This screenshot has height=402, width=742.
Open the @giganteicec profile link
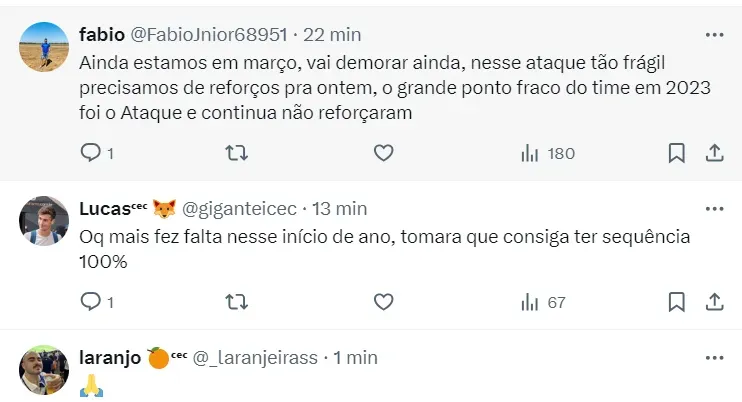(x=238, y=209)
